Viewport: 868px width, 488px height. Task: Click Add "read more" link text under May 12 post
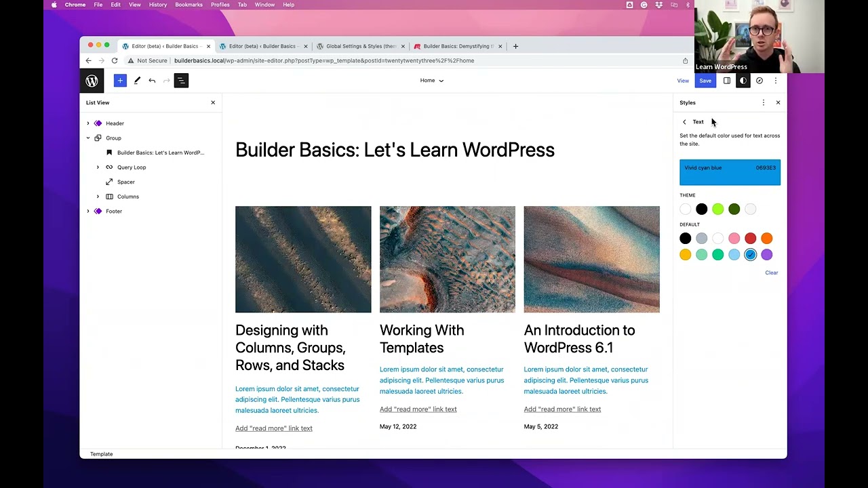click(x=418, y=409)
